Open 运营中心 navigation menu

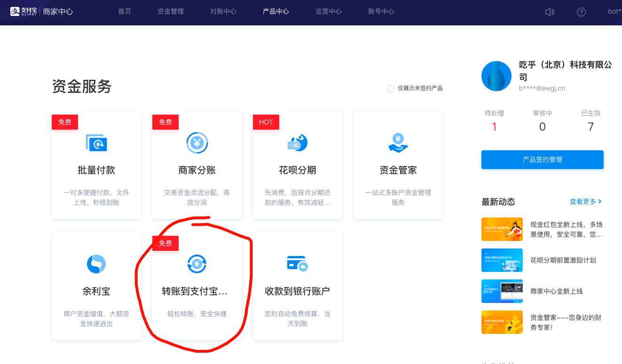[x=329, y=11]
